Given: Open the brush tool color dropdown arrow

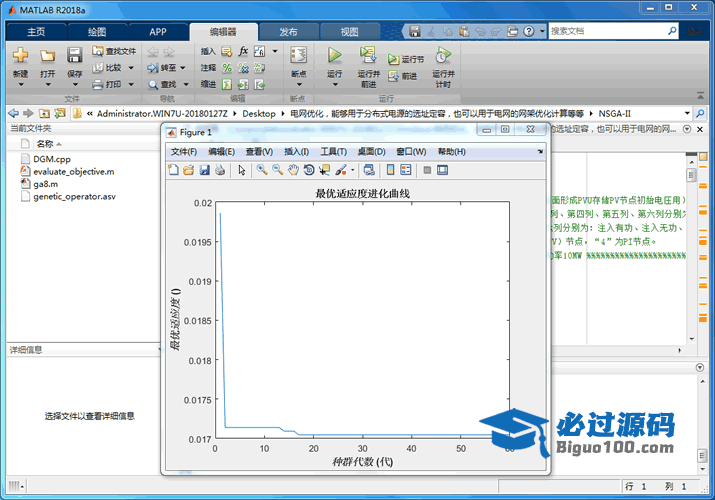Looking at the screenshot, I should 352,170.
